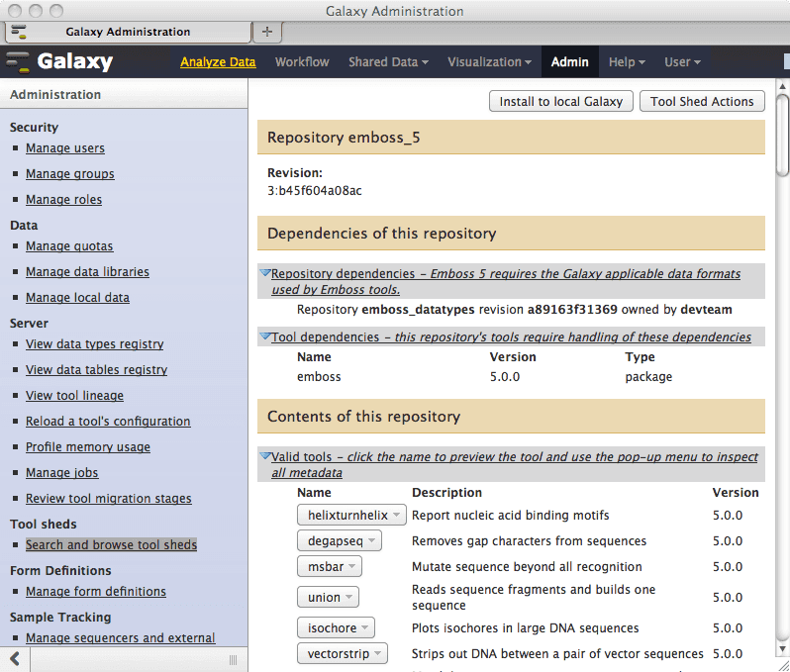Collapse the Tool dependencies section
790x672 pixels.
[x=265, y=337]
